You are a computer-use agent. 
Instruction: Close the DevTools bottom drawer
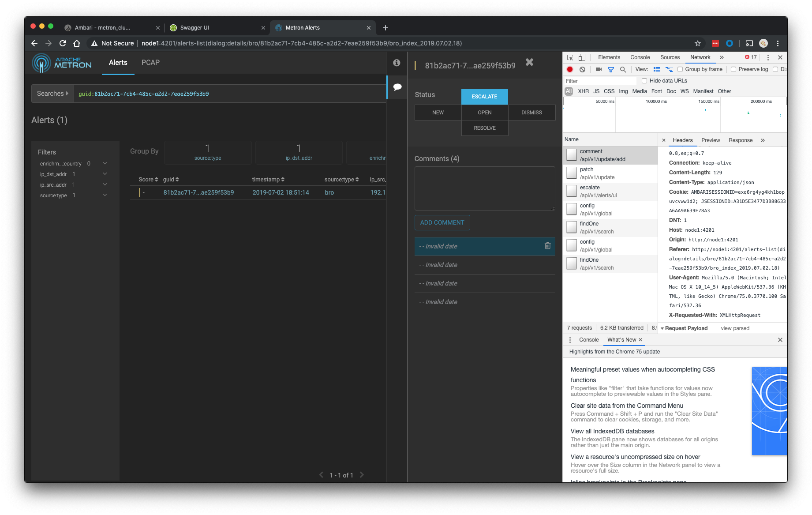pyautogui.click(x=780, y=340)
